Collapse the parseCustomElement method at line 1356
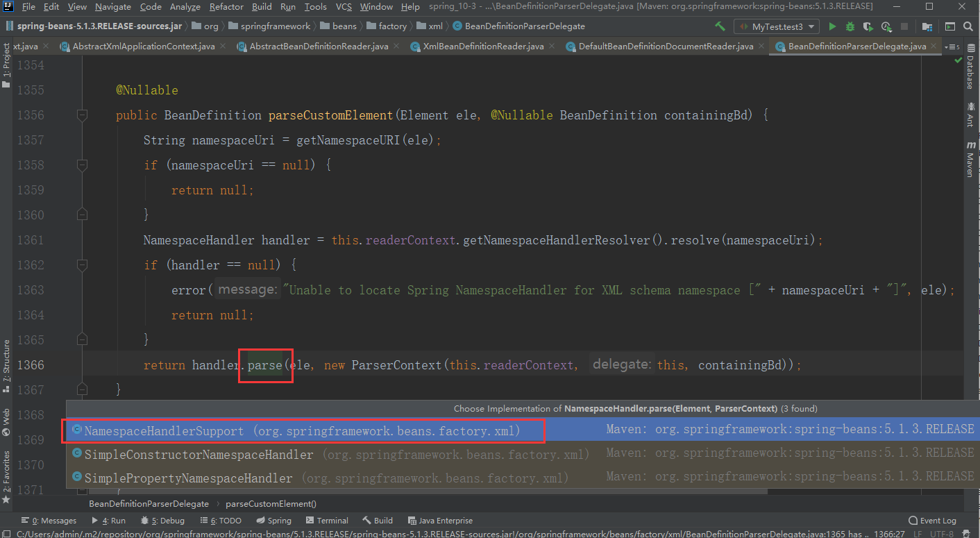Screen dimensions: 980x538 click(x=82, y=115)
